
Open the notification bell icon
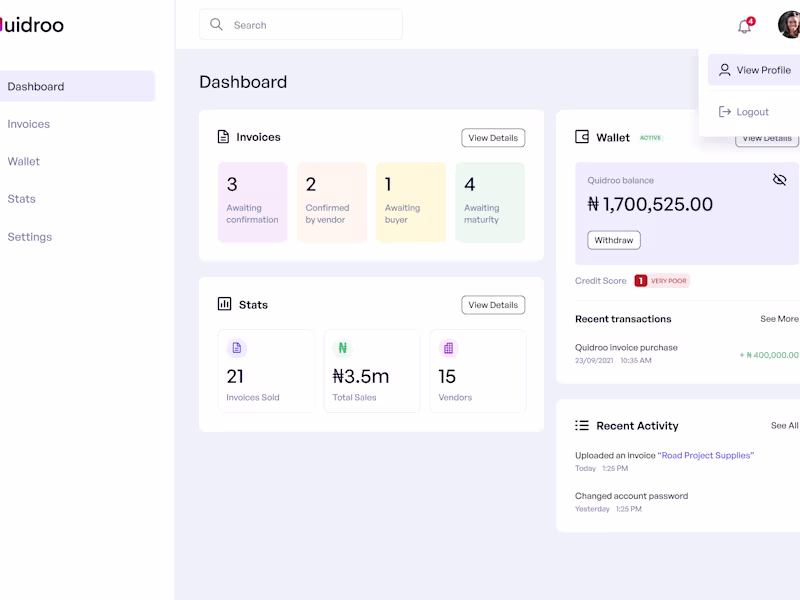(744, 26)
